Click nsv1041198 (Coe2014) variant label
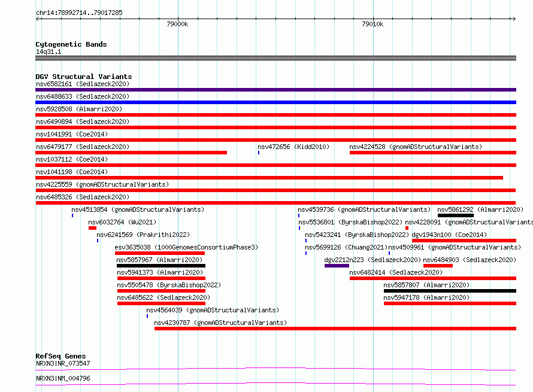Viewport: 533px width, 392px height. (72, 172)
